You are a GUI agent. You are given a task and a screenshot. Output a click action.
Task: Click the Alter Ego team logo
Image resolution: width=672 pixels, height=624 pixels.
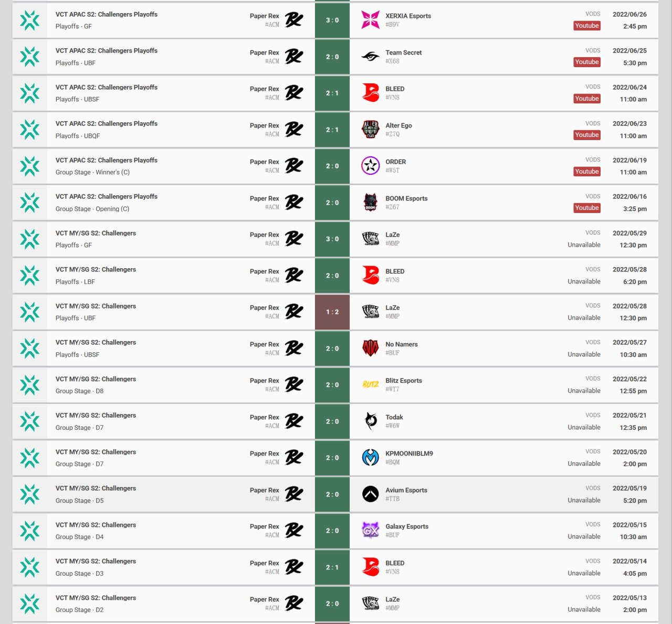(x=370, y=130)
